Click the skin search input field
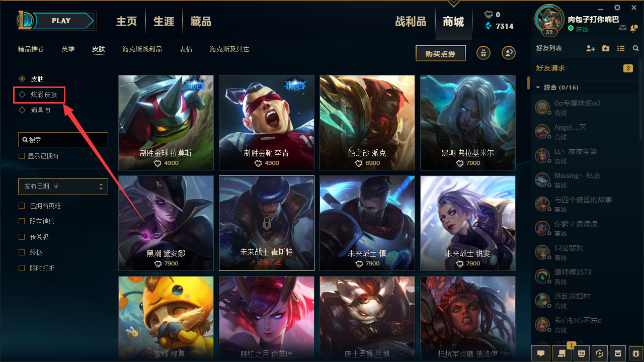The height and width of the screenshot is (362, 644). pos(63,140)
